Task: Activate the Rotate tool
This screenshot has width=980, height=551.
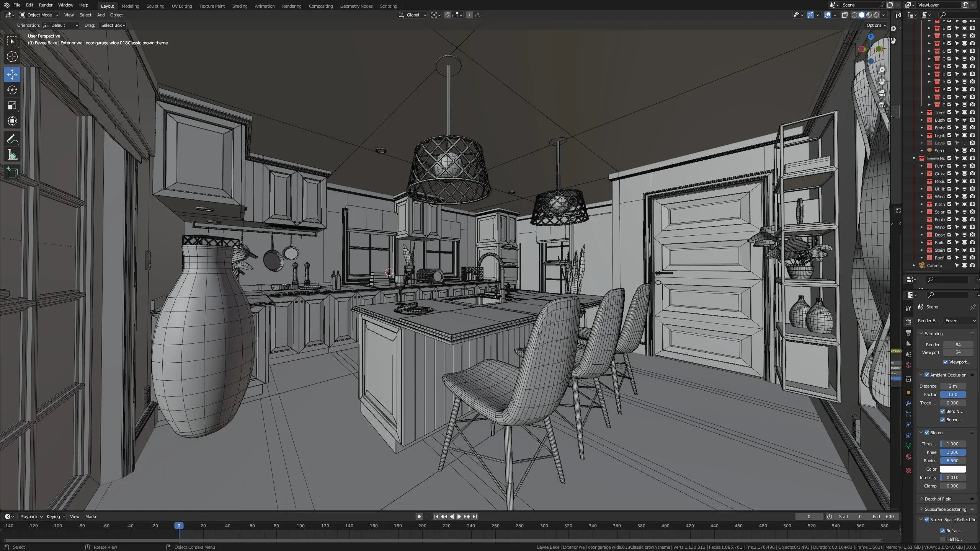Action: pyautogui.click(x=12, y=90)
